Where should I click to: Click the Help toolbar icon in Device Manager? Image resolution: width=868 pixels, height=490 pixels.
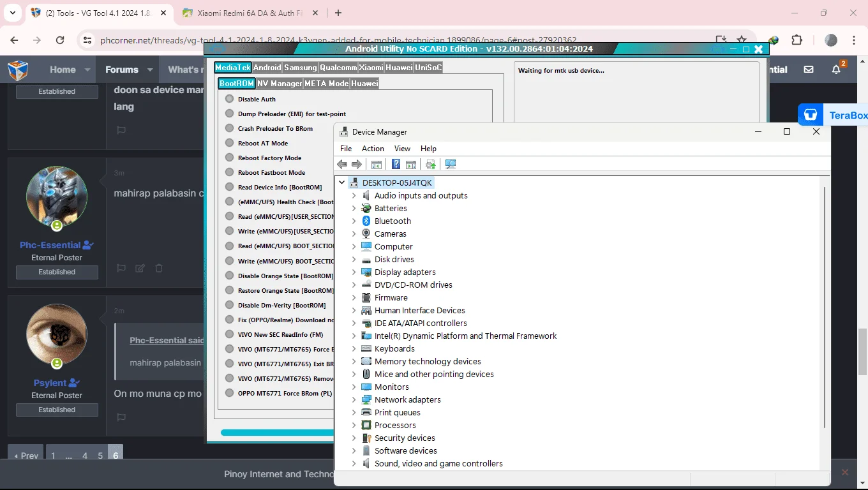[396, 165]
